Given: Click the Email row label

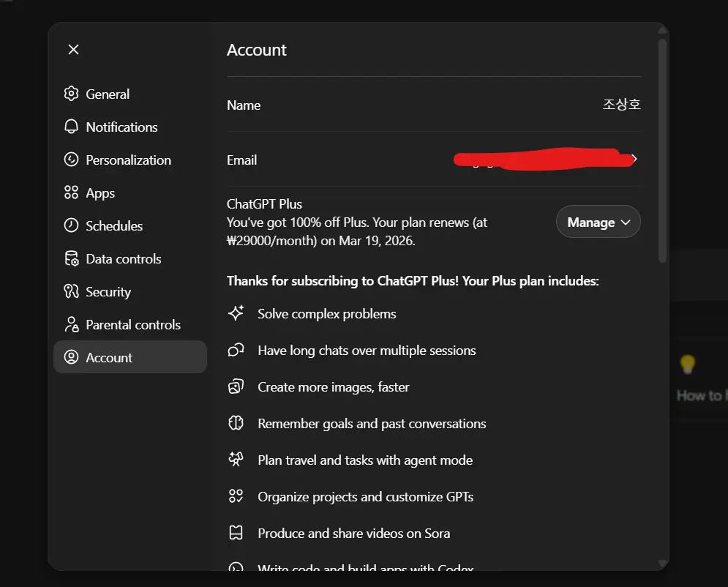Looking at the screenshot, I should pos(241,160).
